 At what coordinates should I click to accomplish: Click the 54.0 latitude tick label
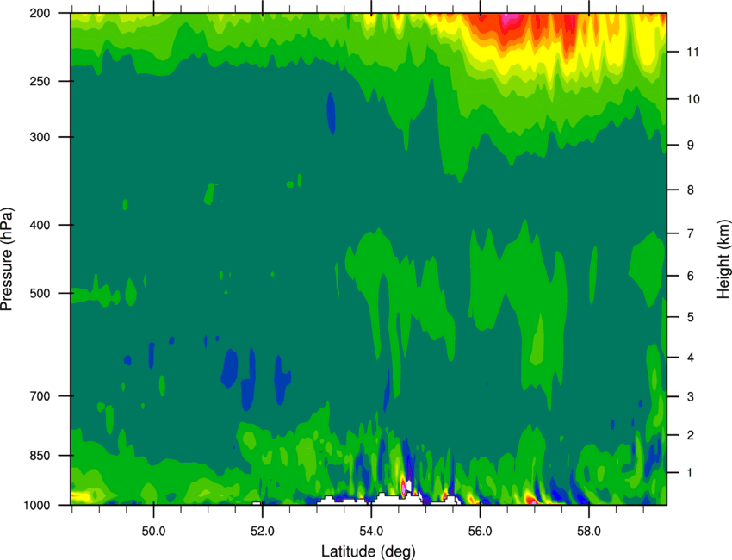coord(371,532)
